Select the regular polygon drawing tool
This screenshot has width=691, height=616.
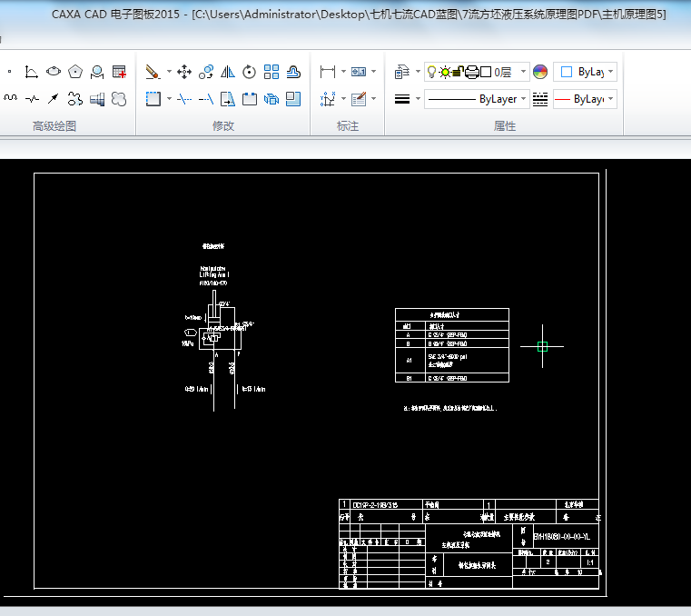click(75, 72)
